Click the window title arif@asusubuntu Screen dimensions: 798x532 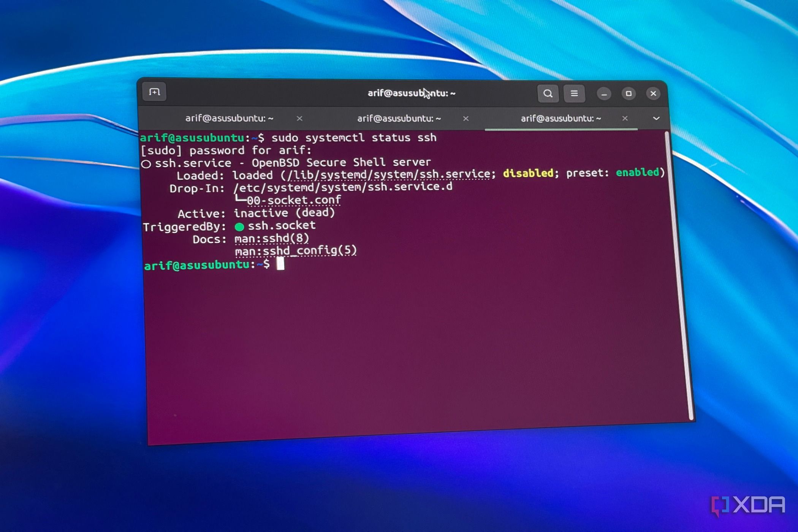pos(411,93)
